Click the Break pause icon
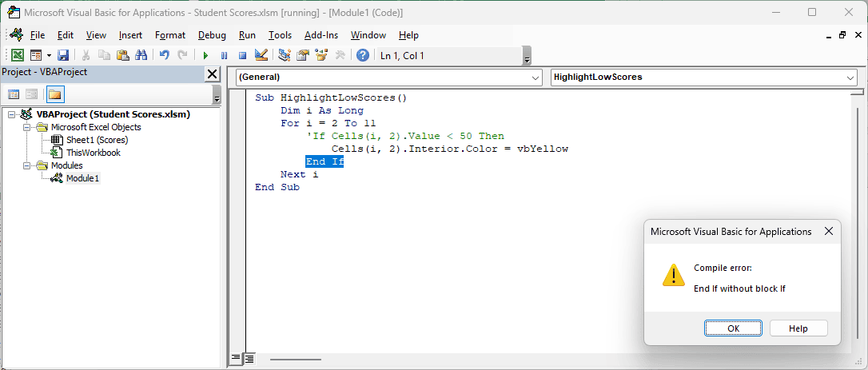868x370 pixels. pos(225,55)
